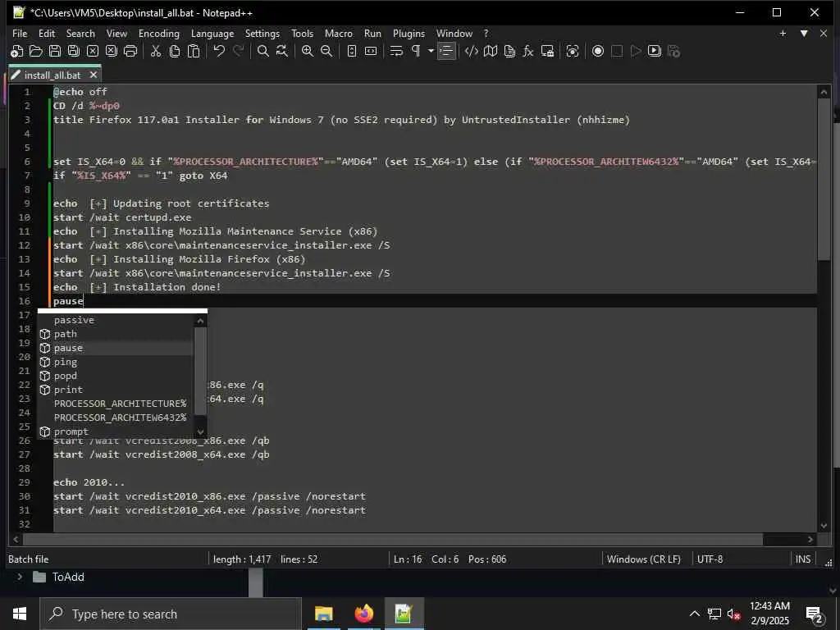Screen dimensions: 840x630
Task: Click the Save All toolbar icon
Action: pos(73,52)
